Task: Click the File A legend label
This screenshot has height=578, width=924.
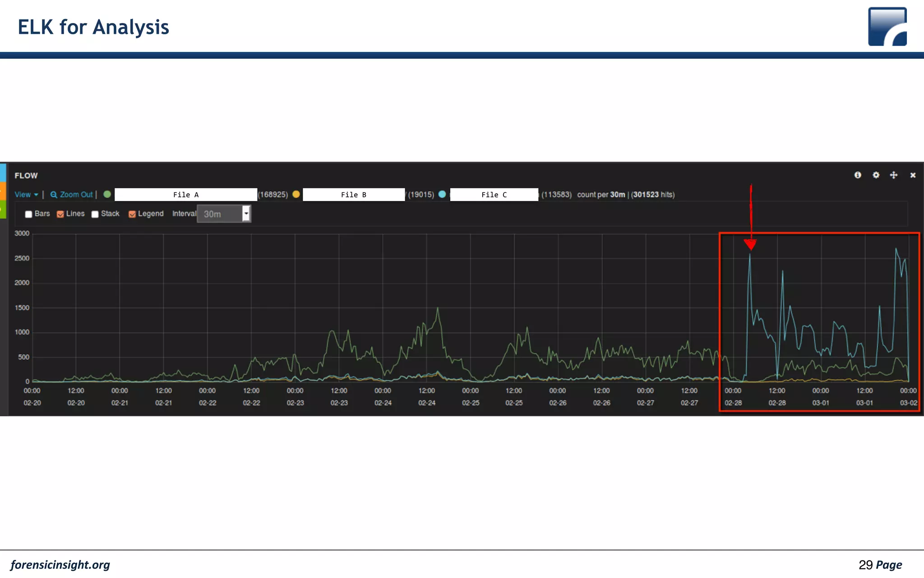Action: point(186,195)
